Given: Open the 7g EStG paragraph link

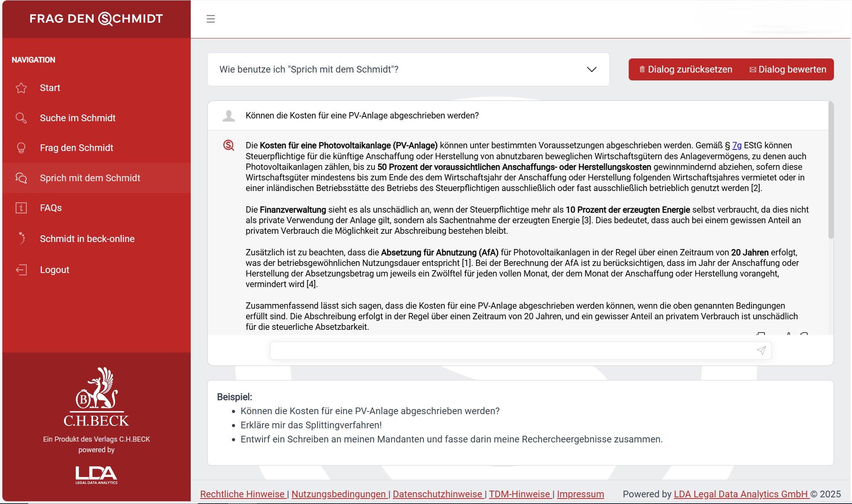Looking at the screenshot, I should pos(737,146).
